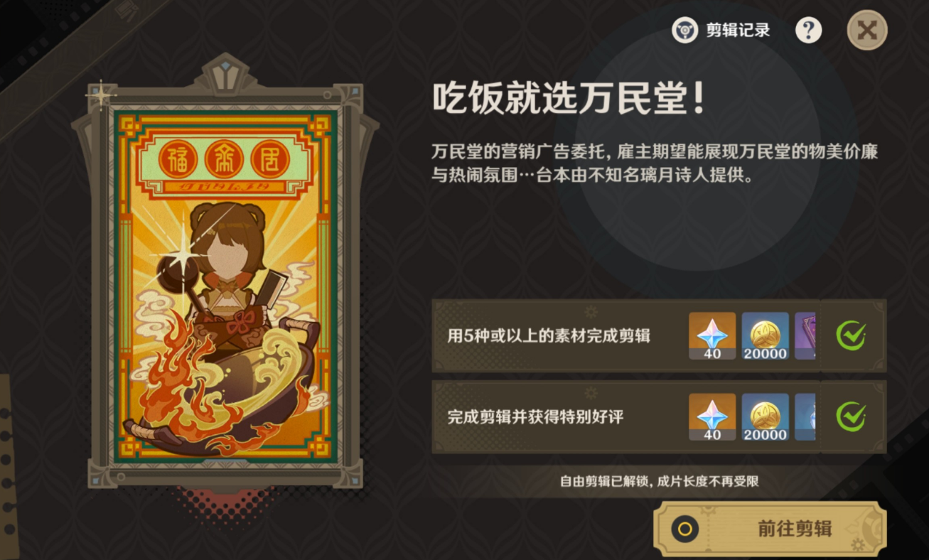The height and width of the screenshot is (560, 929).
Task: Click the title 吃饭就选万民堂!
Action: pos(569,98)
